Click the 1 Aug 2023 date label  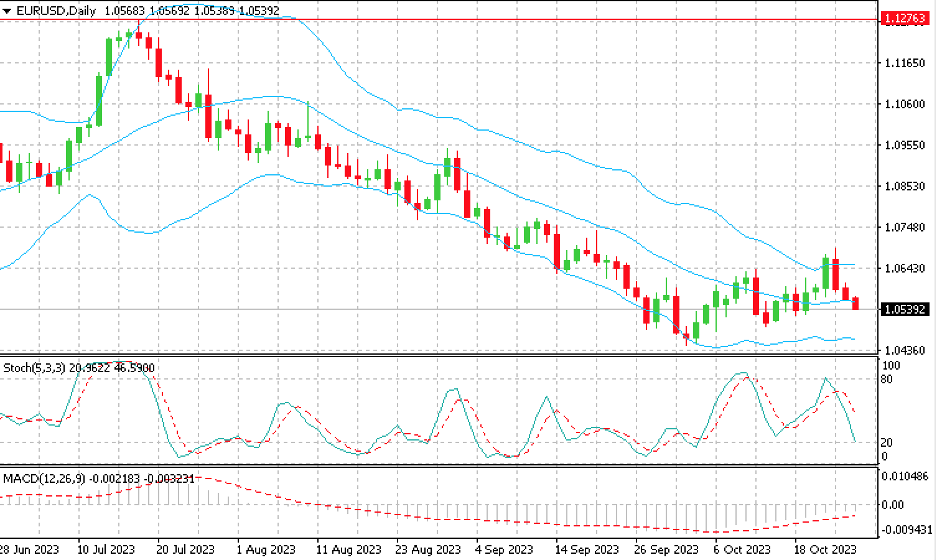tap(266, 549)
